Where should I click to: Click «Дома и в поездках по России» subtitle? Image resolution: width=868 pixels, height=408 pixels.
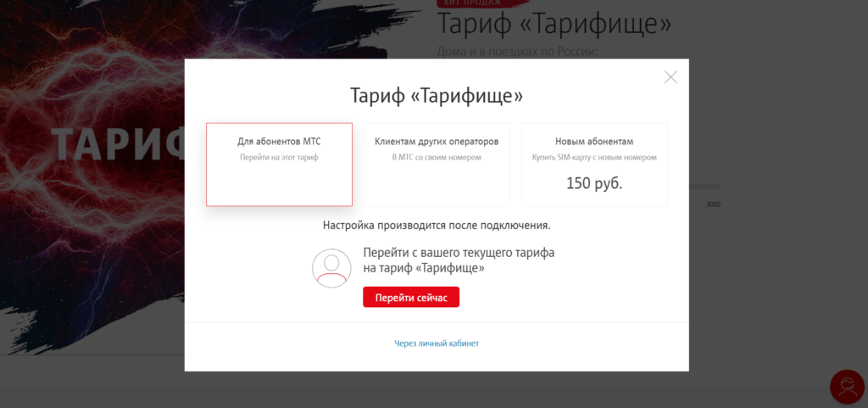(517, 51)
